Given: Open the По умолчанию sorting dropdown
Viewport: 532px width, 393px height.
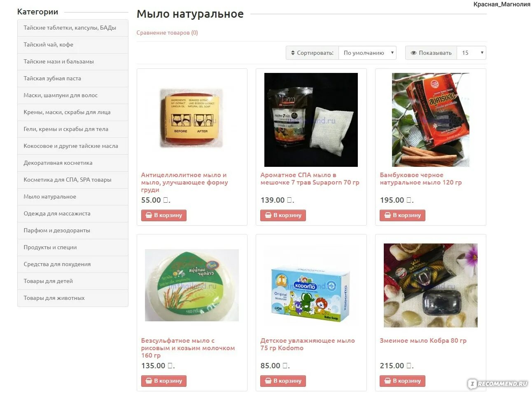Looking at the screenshot, I should pyautogui.click(x=367, y=53).
